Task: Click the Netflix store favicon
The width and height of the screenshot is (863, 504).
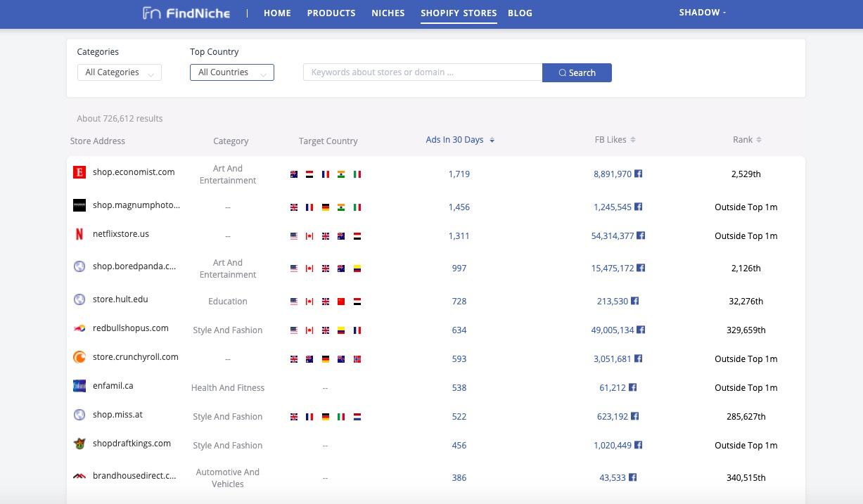Action: point(79,234)
